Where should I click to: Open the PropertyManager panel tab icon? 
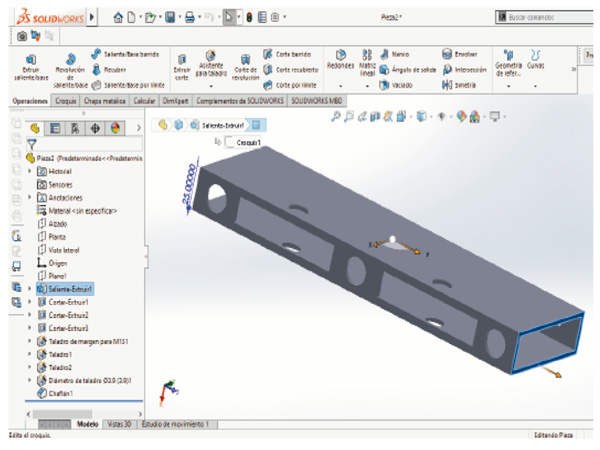pos(55,128)
